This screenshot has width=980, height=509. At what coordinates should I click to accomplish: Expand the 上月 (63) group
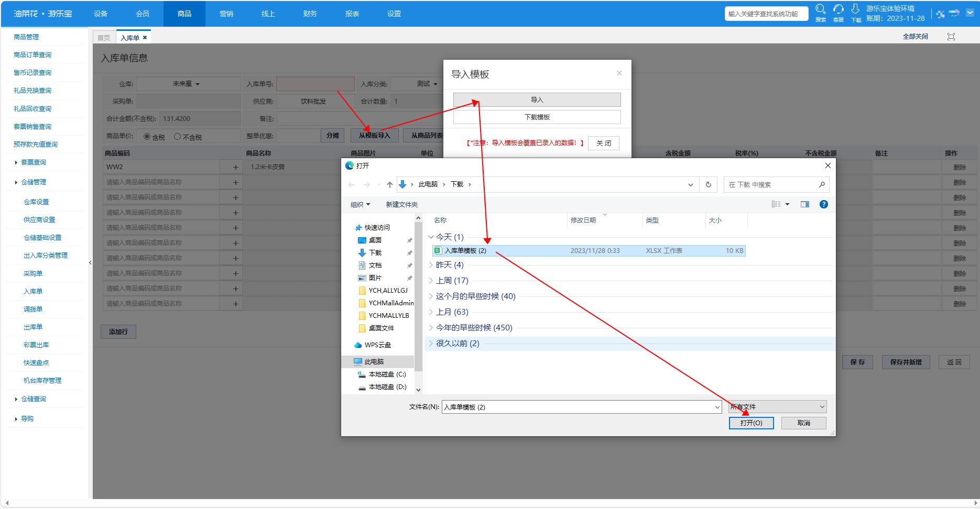pyautogui.click(x=431, y=312)
